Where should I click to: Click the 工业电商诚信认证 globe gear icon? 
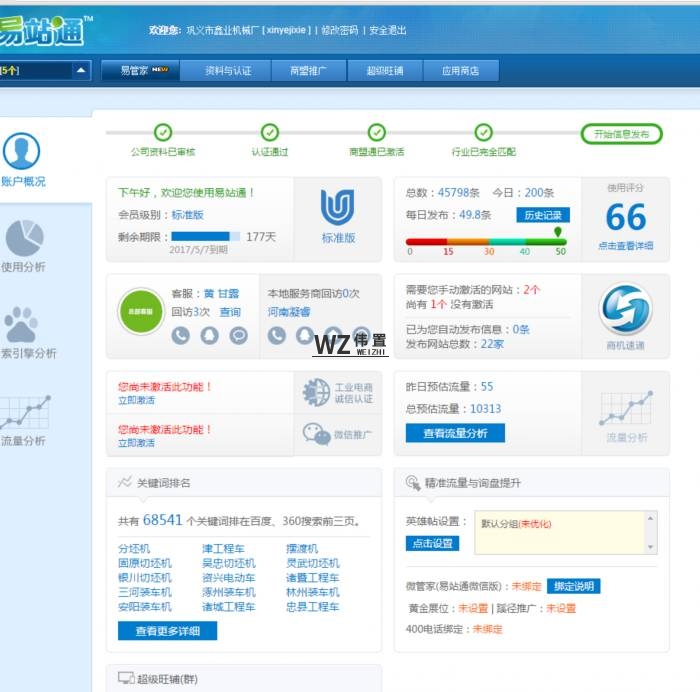pos(316,392)
